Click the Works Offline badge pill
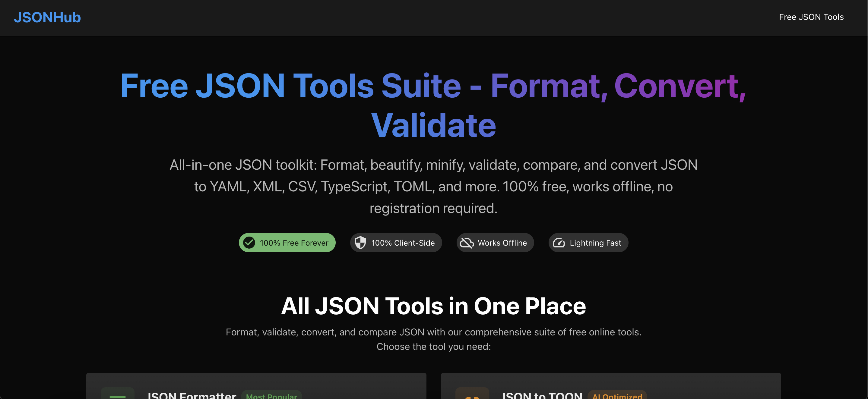The image size is (868, 399). 495,242
